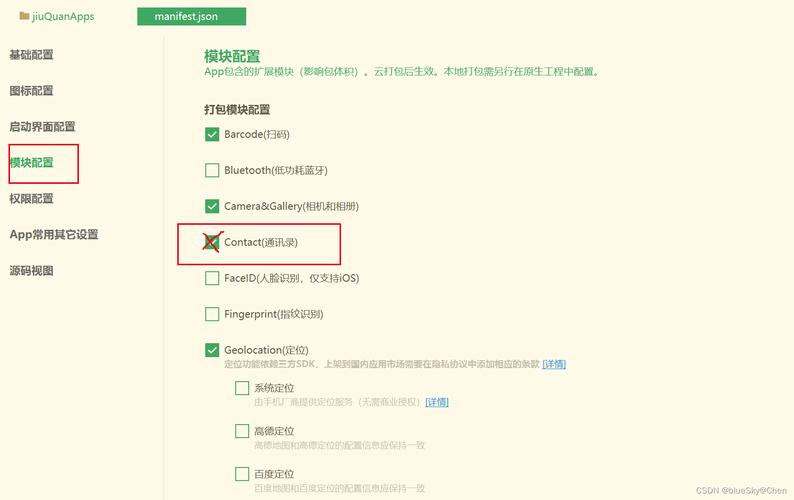Check the Fingerprint(指纹识别) checkbox
Viewport: 794px width, 500px height.
click(x=212, y=314)
